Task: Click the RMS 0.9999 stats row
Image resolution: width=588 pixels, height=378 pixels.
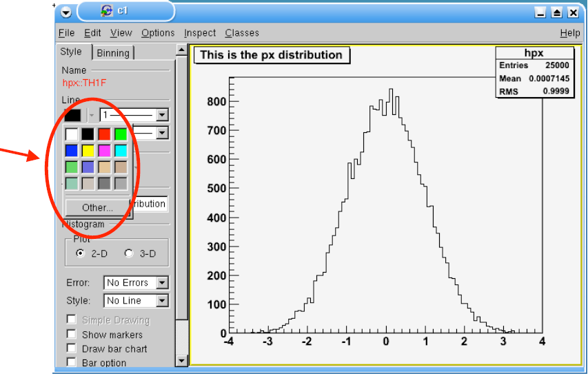Action: [x=534, y=92]
